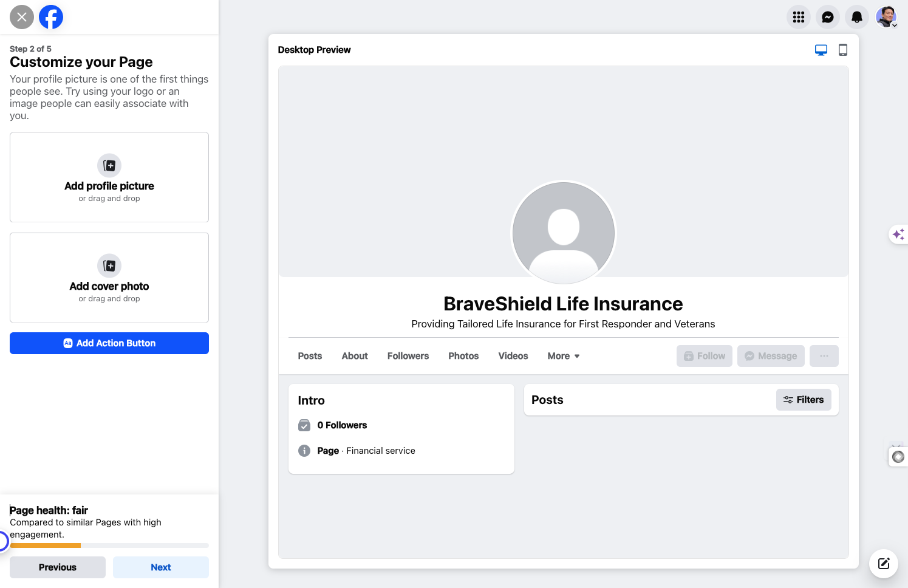Viewport: 908px width, 588px height.
Task: Open the Facebook home logo
Action: 51,17
